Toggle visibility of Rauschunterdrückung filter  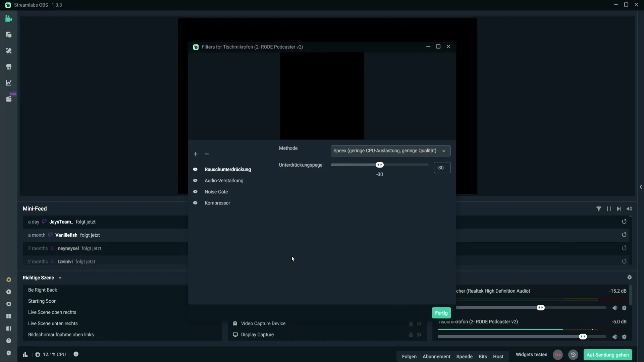click(195, 169)
